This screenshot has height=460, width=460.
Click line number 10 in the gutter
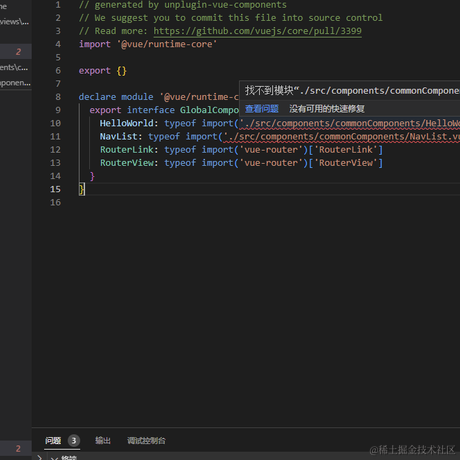click(55, 123)
